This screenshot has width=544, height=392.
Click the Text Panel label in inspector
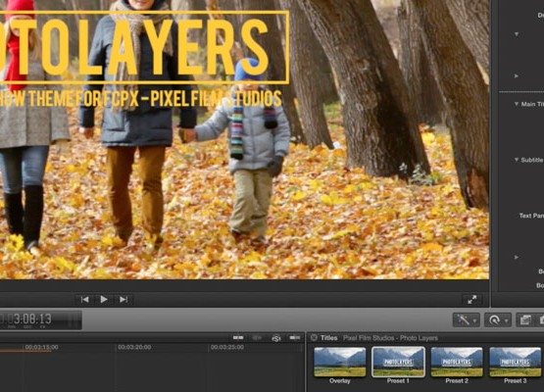point(531,216)
